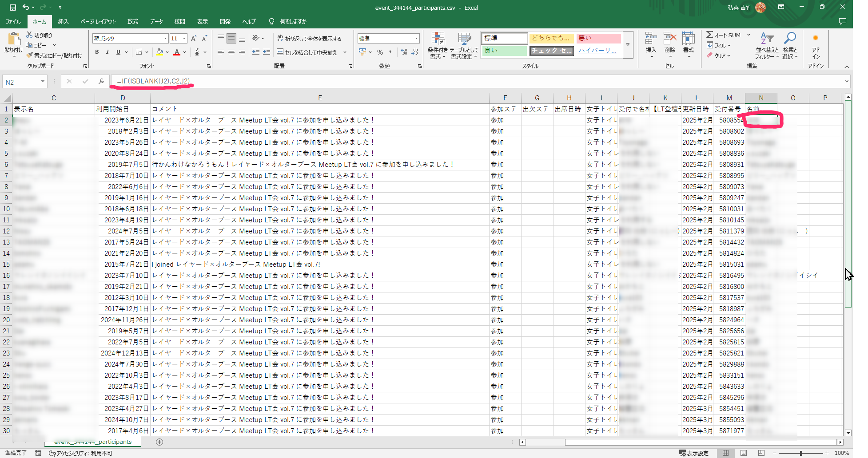Viewport: 868px width, 458px height.
Task: Cut the selection with 切り取り
Action: [39, 35]
